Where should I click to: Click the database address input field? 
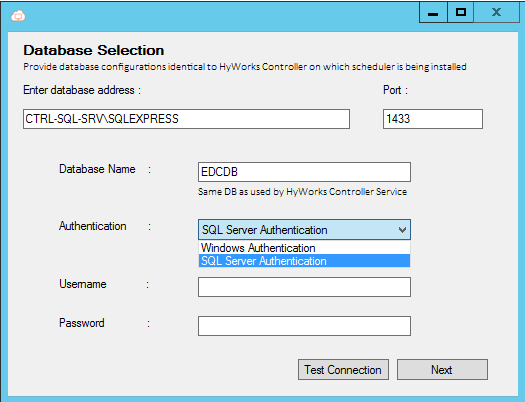pos(186,119)
